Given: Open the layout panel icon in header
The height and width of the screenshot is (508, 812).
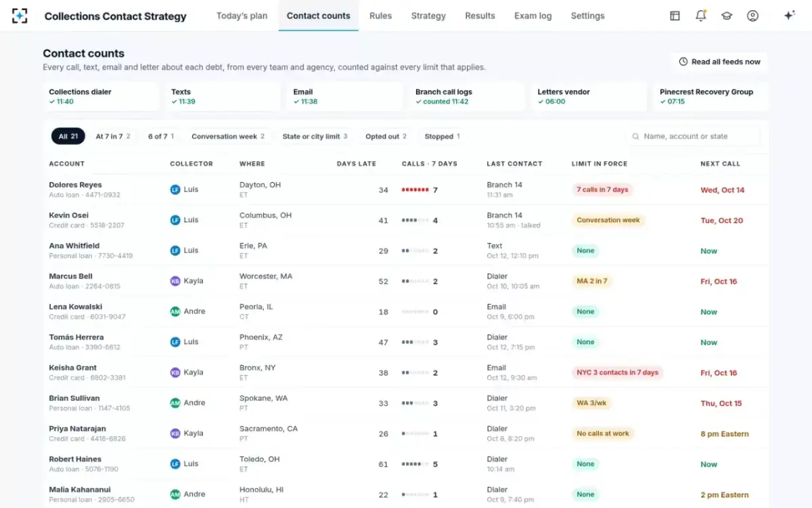Looking at the screenshot, I should (675, 16).
